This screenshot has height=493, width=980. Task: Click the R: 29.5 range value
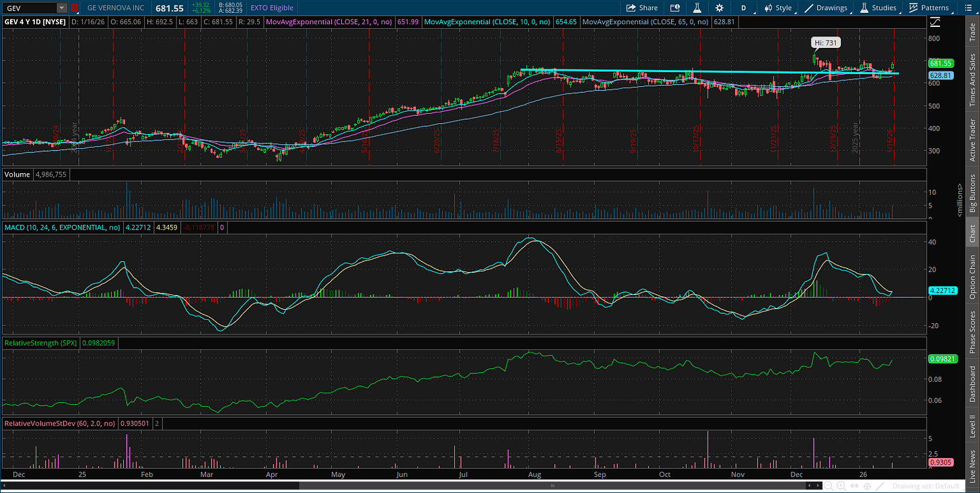pos(251,22)
